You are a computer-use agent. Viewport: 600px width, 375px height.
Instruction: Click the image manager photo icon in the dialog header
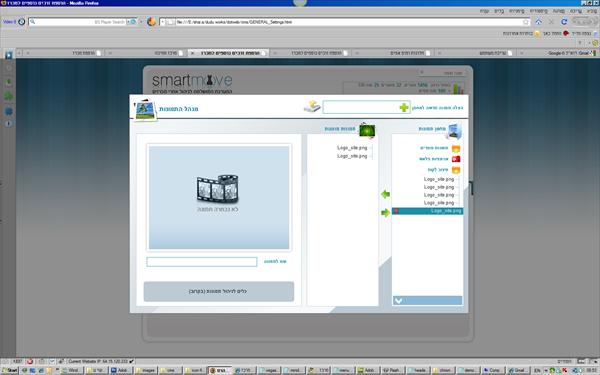(x=145, y=109)
